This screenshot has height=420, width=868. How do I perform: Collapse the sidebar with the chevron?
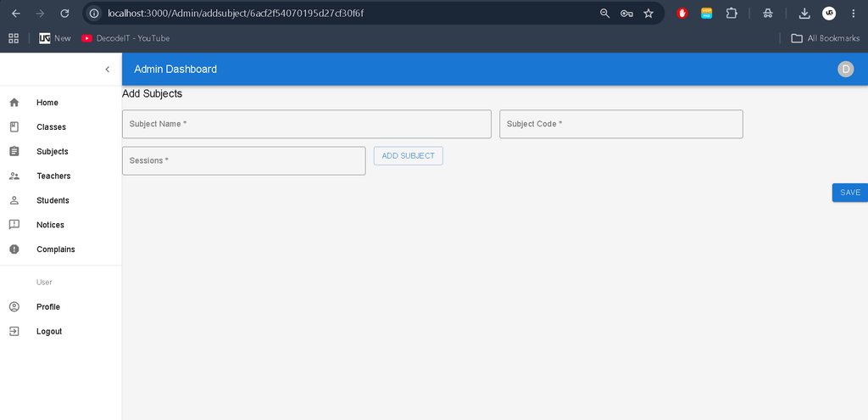[x=108, y=70]
